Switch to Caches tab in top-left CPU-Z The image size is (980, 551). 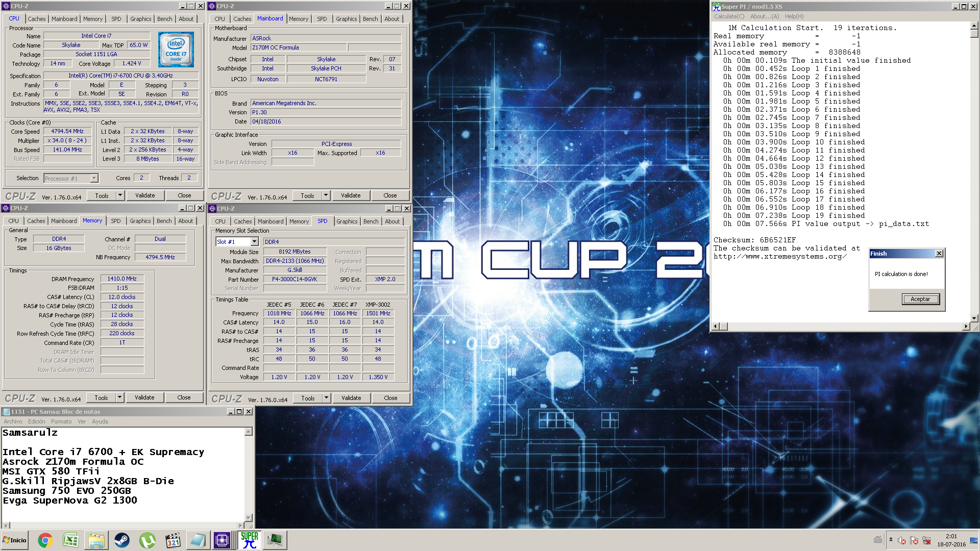[37, 19]
